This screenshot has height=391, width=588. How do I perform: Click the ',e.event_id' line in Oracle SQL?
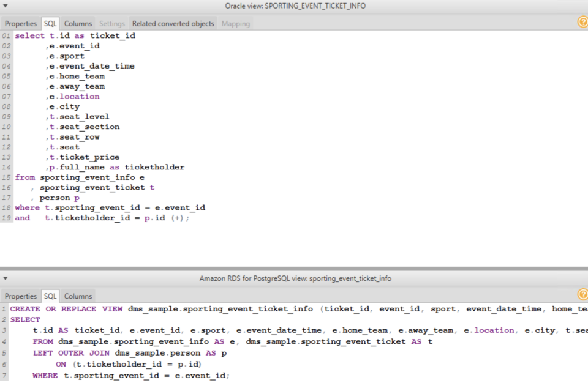tap(73, 46)
